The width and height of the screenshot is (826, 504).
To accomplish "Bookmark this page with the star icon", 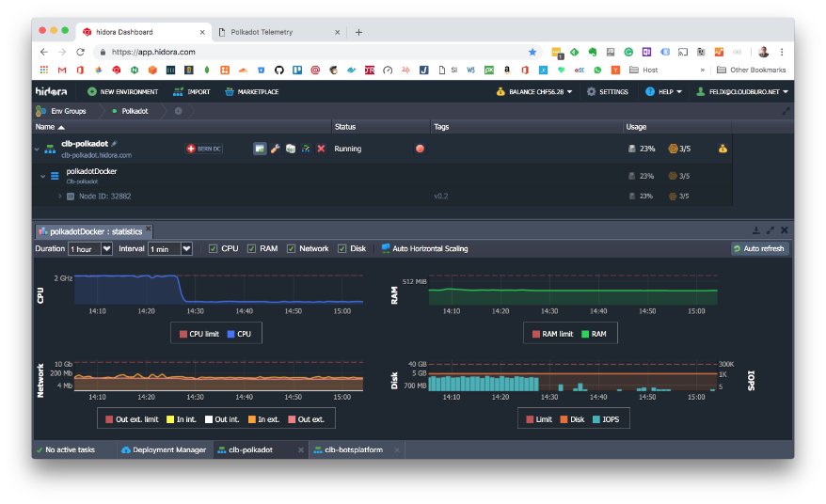I will pos(532,53).
